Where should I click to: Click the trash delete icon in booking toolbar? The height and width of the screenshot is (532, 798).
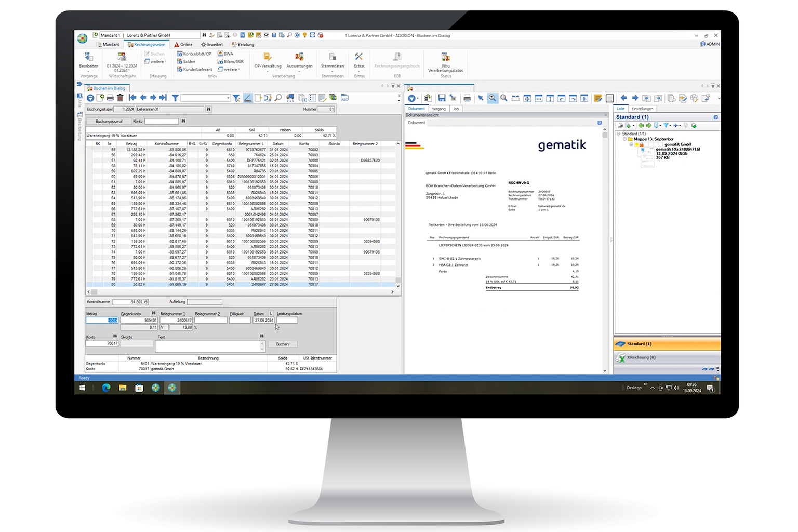coord(120,98)
